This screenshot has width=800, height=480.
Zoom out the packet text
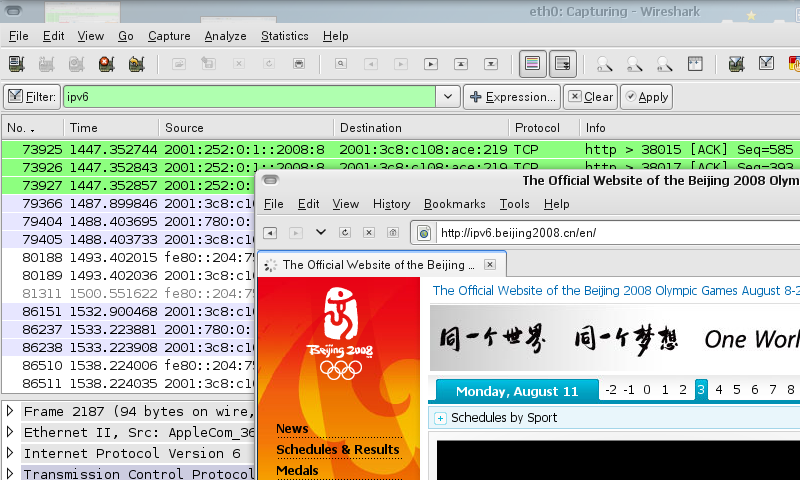coord(635,64)
